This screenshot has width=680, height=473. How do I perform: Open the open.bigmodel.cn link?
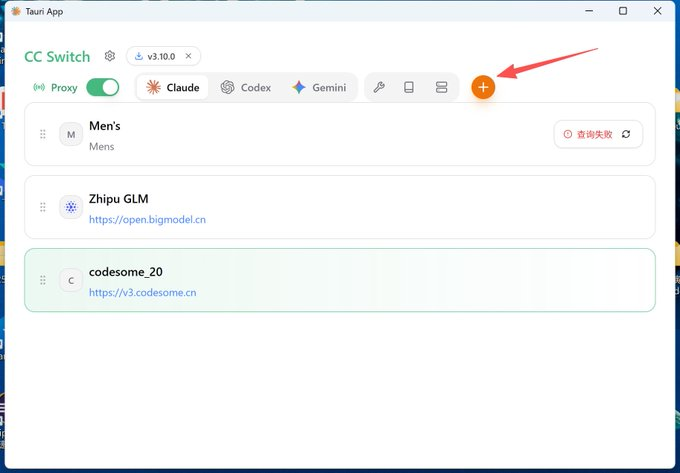pos(147,219)
